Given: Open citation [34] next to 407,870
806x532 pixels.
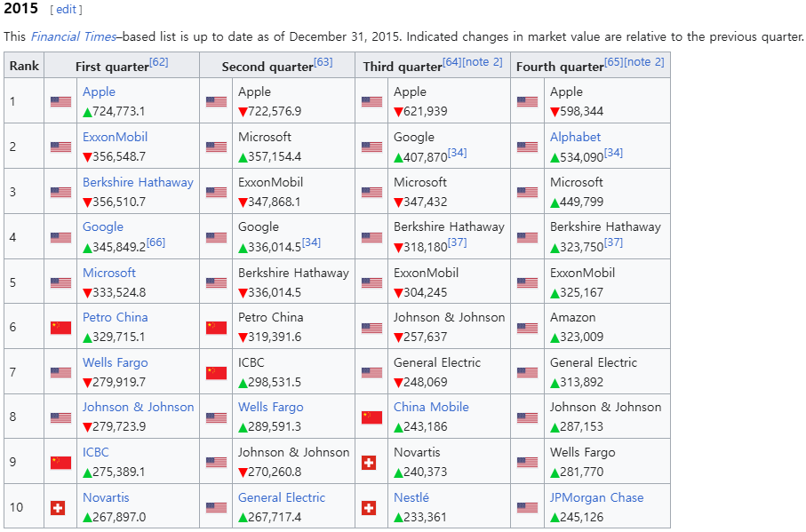Looking at the screenshot, I should pos(457,153).
